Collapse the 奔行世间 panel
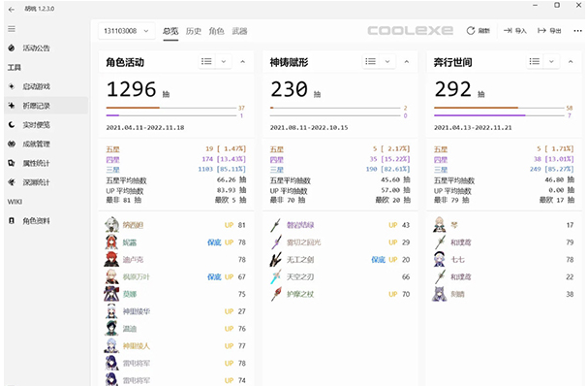This screenshot has width=588, height=386. coord(571,61)
